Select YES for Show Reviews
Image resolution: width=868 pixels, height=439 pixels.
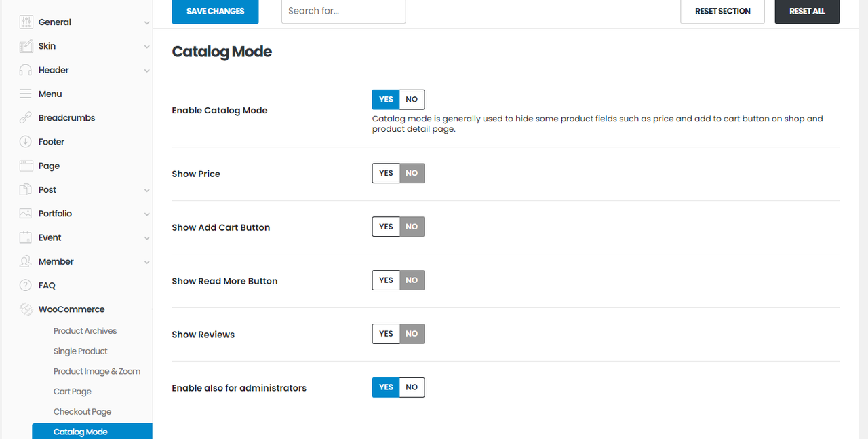tap(386, 334)
